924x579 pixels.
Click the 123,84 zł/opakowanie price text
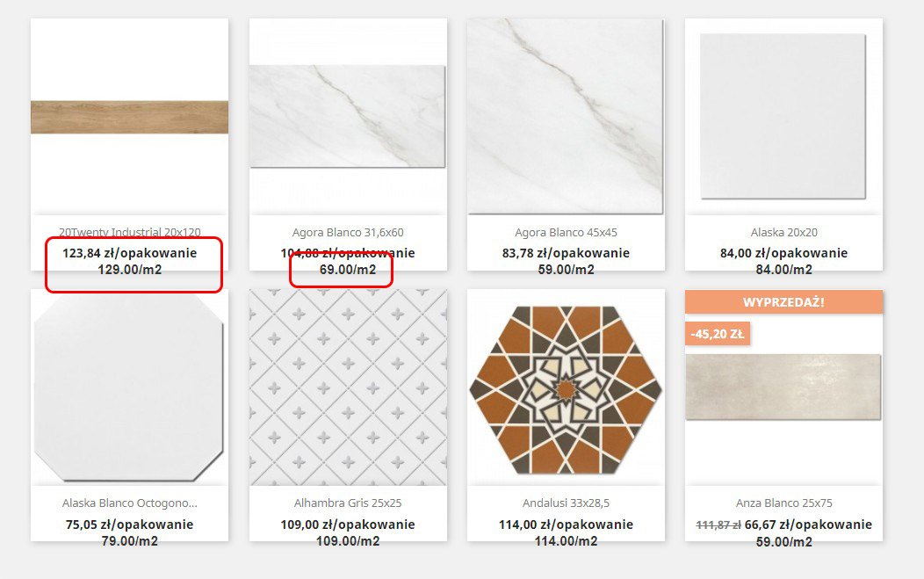tap(130, 253)
